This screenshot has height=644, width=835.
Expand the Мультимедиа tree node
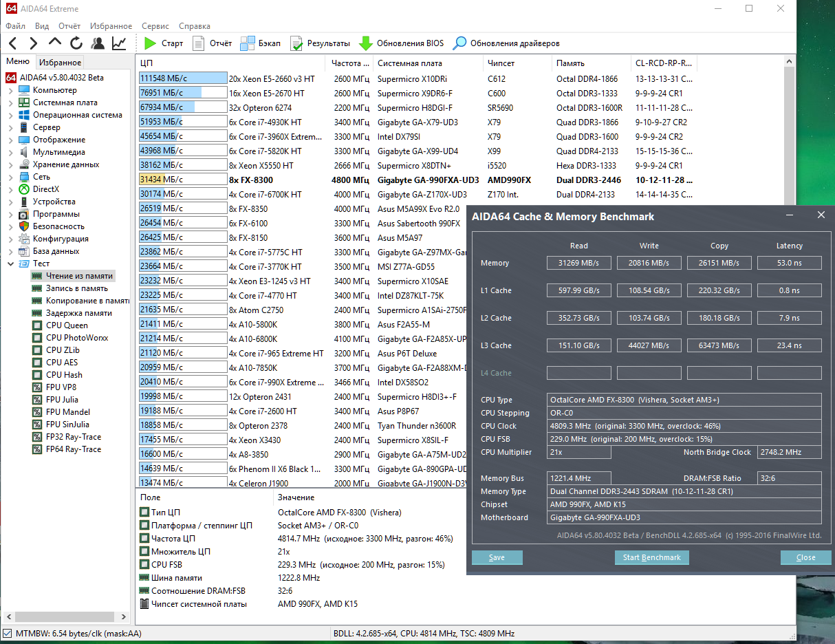coord(10,152)
